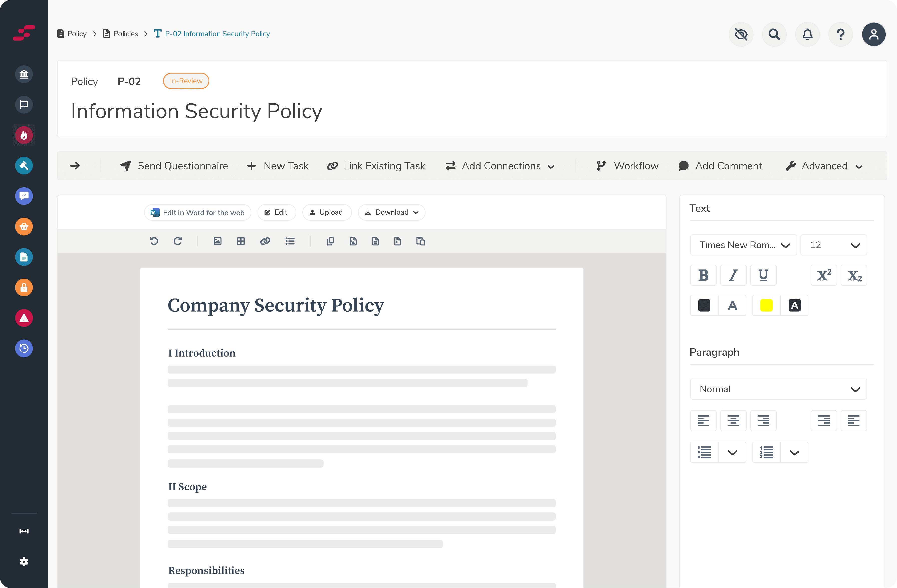Open the padlock module in sidebar
This screenshot has height=588, width=897.
click(x=24, y=288)
